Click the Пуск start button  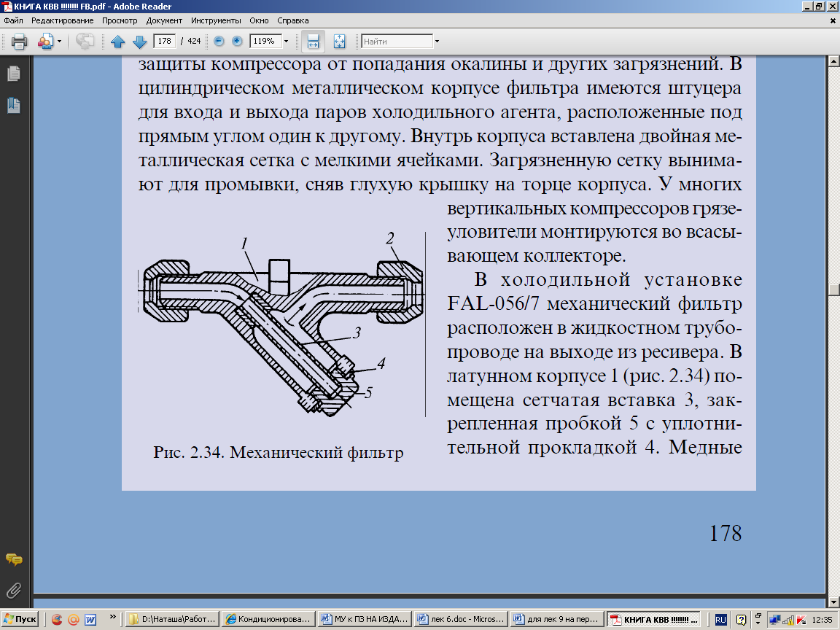point(20,619)
